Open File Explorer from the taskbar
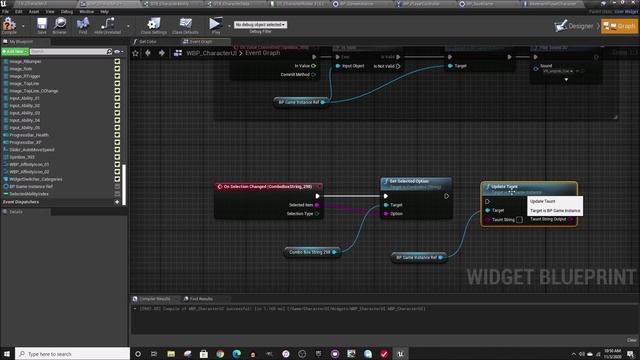 [x=171, y=354]
